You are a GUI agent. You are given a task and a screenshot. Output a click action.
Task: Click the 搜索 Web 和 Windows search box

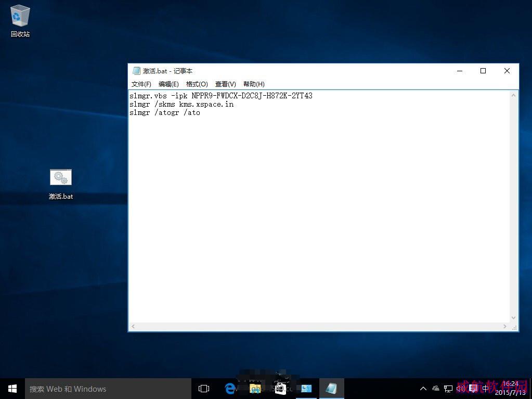click(x=108, y=389)
